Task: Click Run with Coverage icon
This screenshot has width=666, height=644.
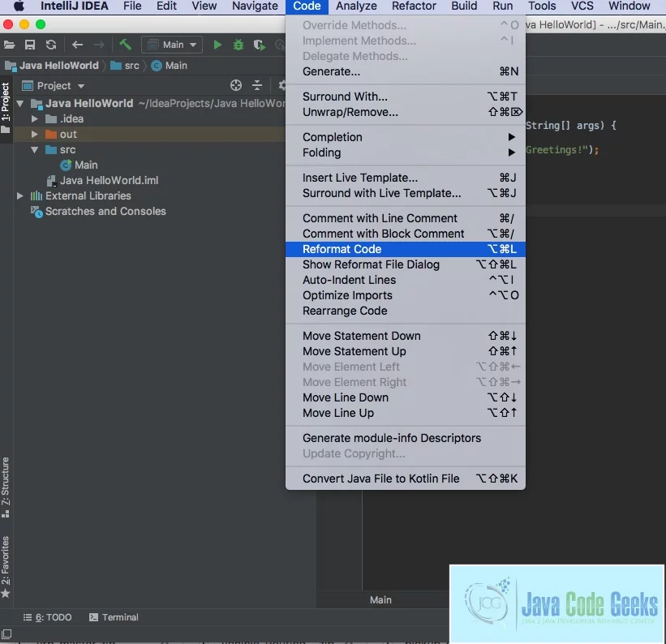Action: pyautogui.click(x=259, y=45)
